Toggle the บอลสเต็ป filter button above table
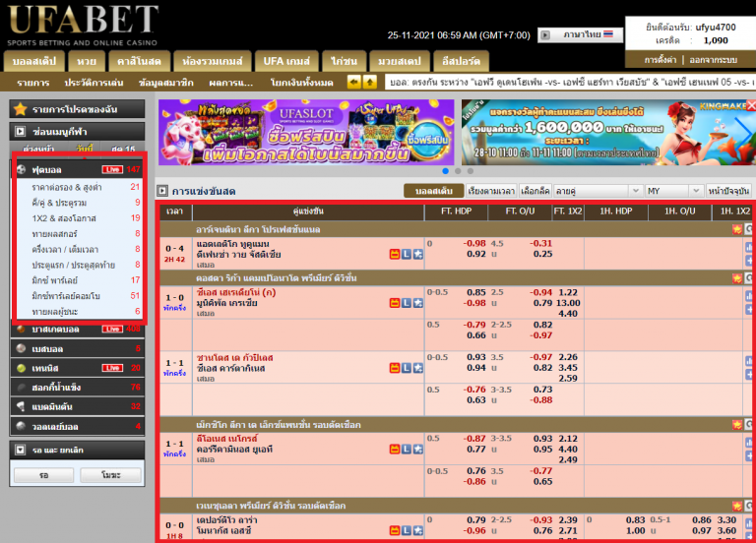 coord(433,191)
